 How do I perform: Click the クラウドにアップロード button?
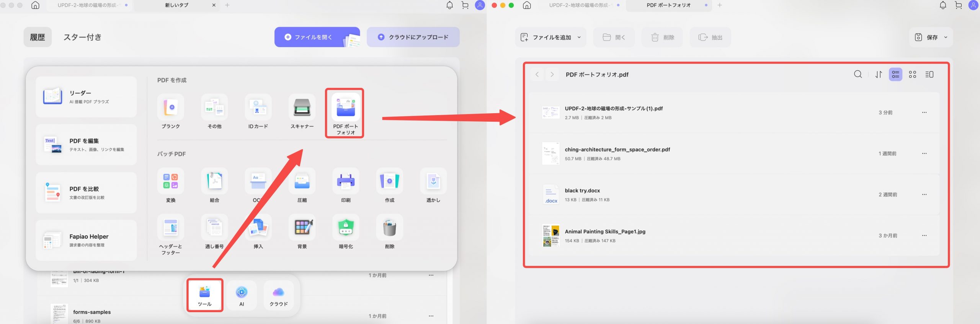click(x=413, y=37)
